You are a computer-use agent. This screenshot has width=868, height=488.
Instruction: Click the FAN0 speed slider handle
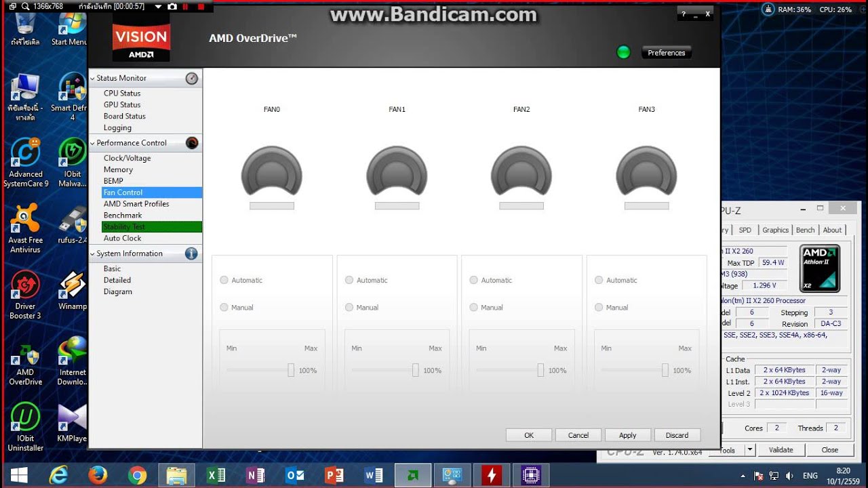[291, 370]
